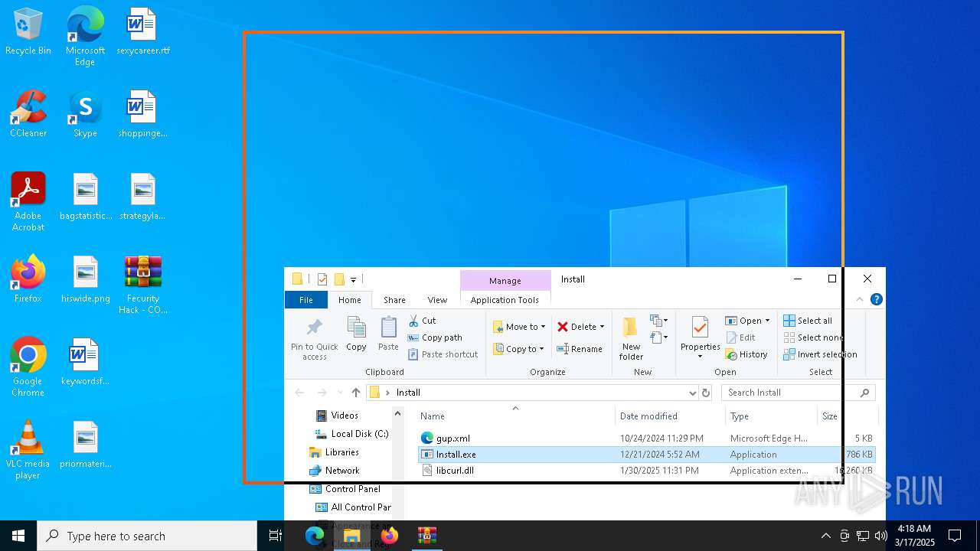The height and width of the screenshot is (551, 980).
Task: Select the VLC media player shortcut
Action: click(28, 450)
